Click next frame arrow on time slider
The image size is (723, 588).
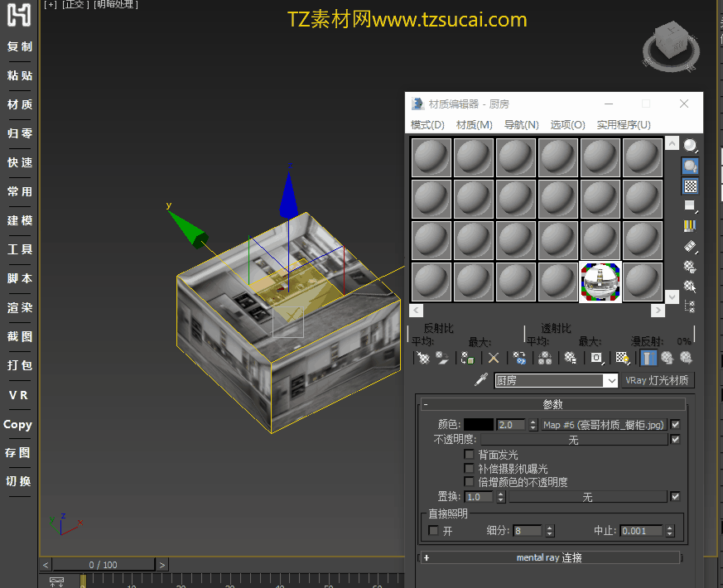click(161, 565)
